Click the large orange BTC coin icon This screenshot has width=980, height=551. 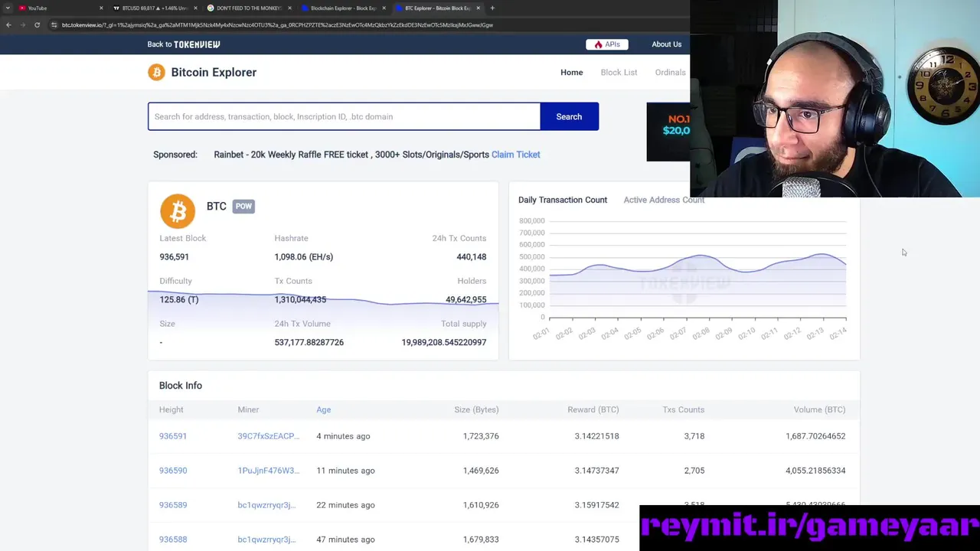[x=178, y=210]
